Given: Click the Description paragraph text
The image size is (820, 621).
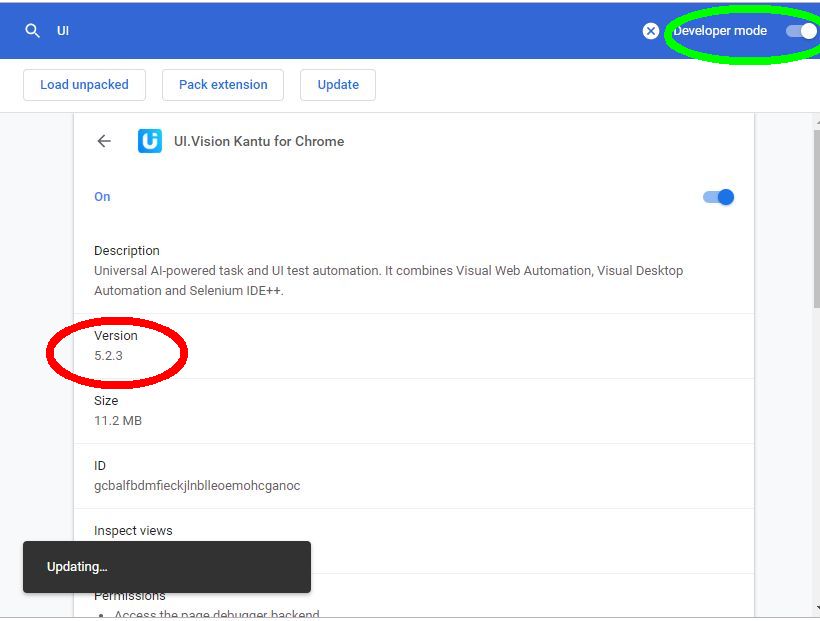Looking at the screenshot, I should 389,280.
